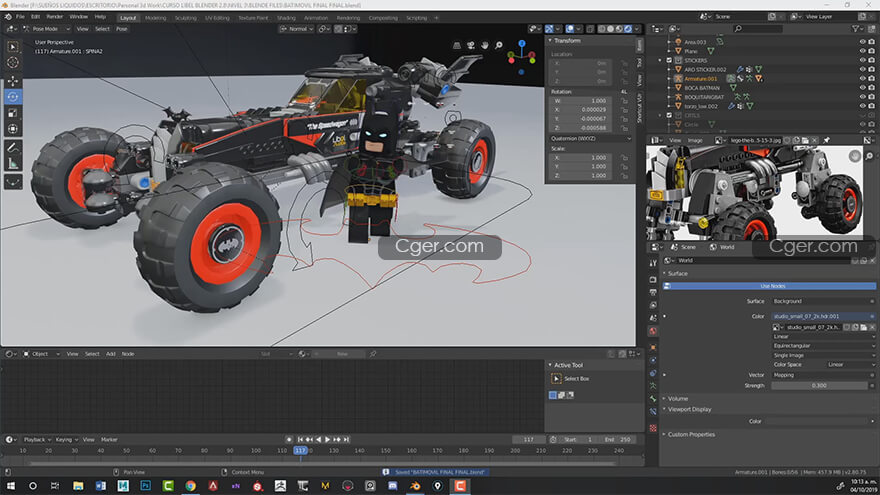
Task: Switch to the Animation workspace tab
Action: pos(316,18)
